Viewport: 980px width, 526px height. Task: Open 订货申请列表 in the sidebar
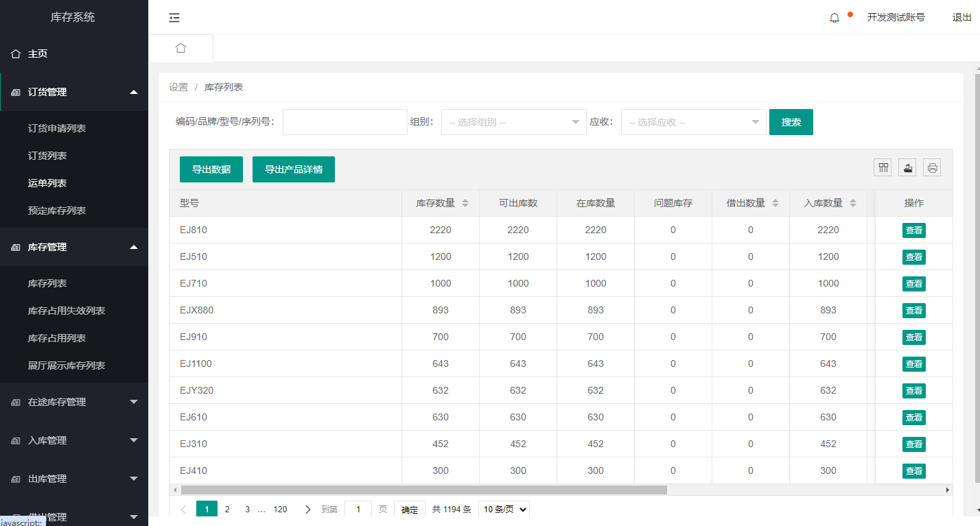[x=57, y=128]
